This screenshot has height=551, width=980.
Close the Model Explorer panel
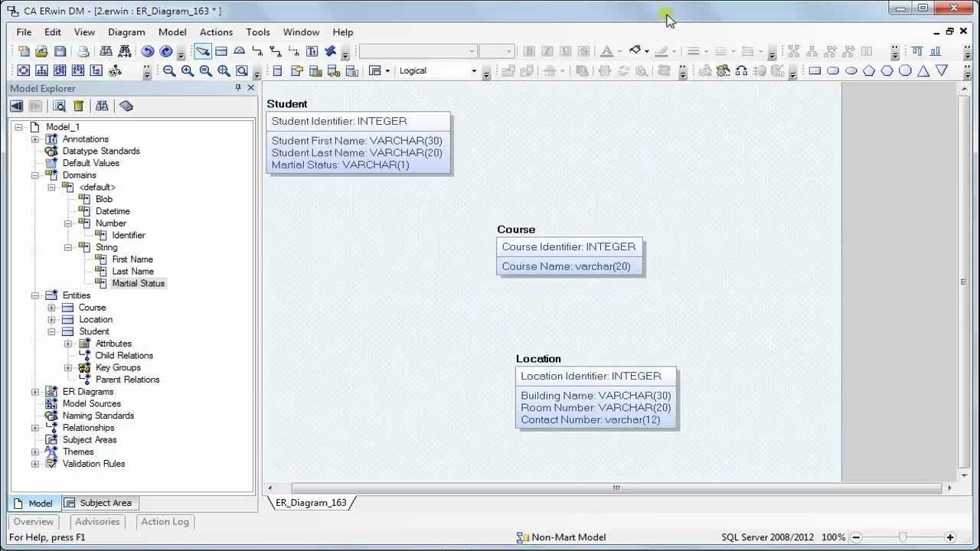[250, 88]
